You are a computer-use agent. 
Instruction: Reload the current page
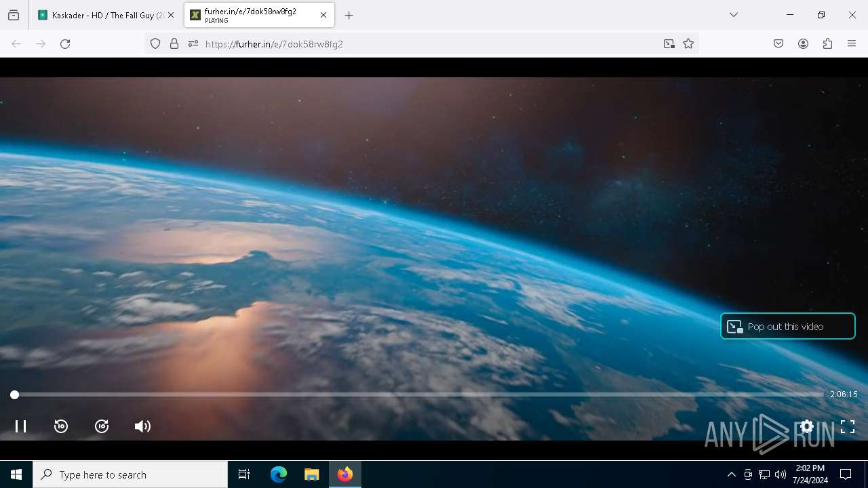65,44
